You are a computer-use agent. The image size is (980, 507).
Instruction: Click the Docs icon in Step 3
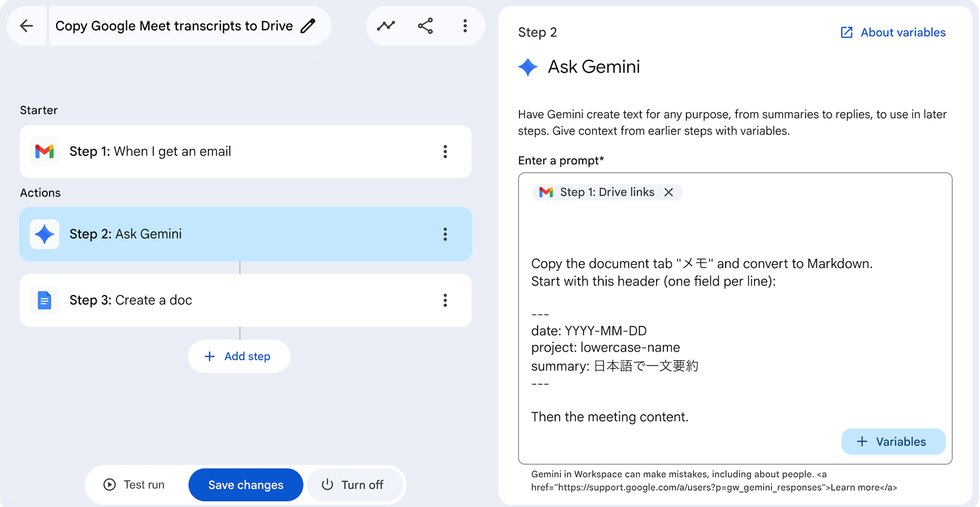[45, 300]
